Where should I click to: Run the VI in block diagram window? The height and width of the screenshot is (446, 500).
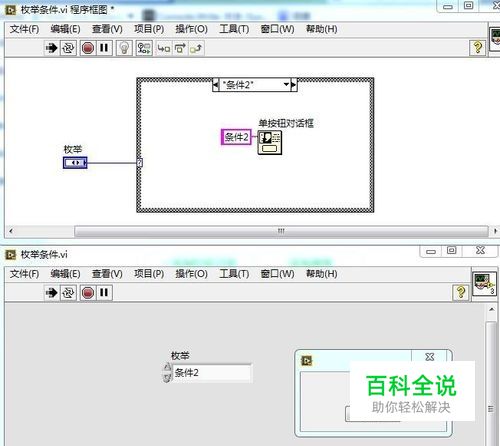pos(51,48)
